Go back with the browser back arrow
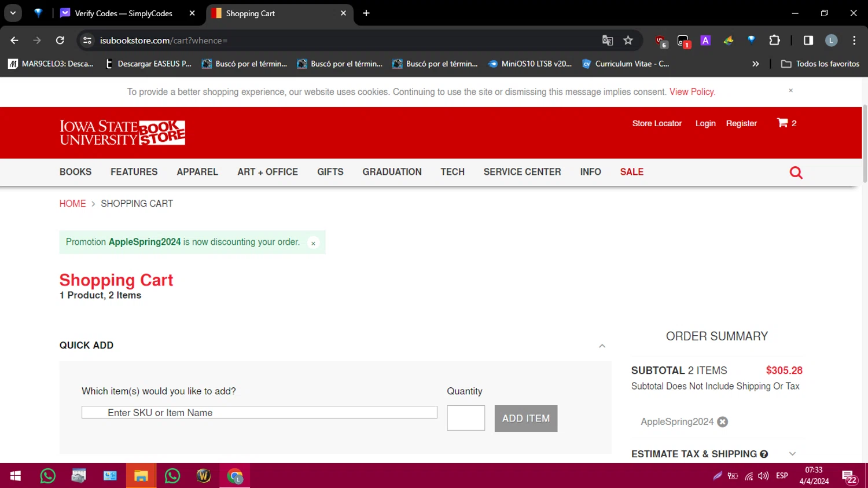 pos(14,41)
